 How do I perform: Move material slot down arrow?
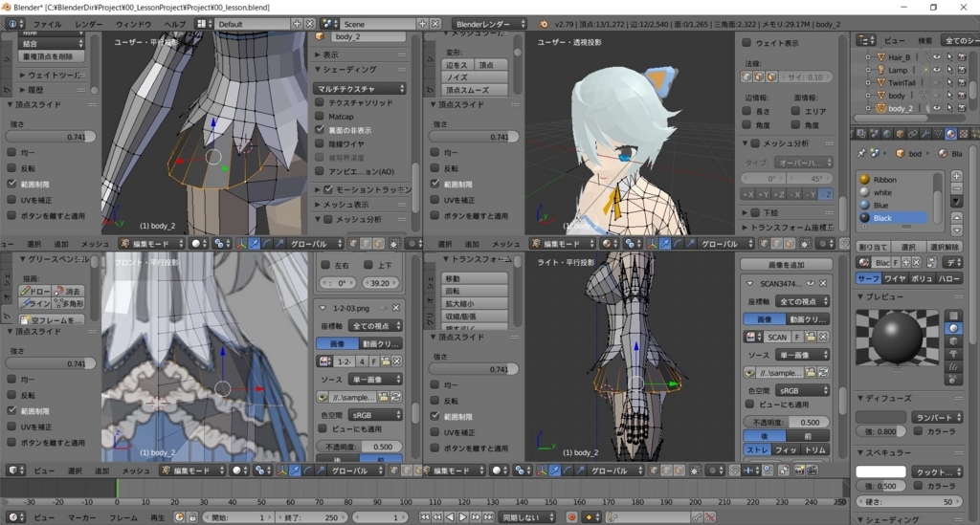point(956,230)
